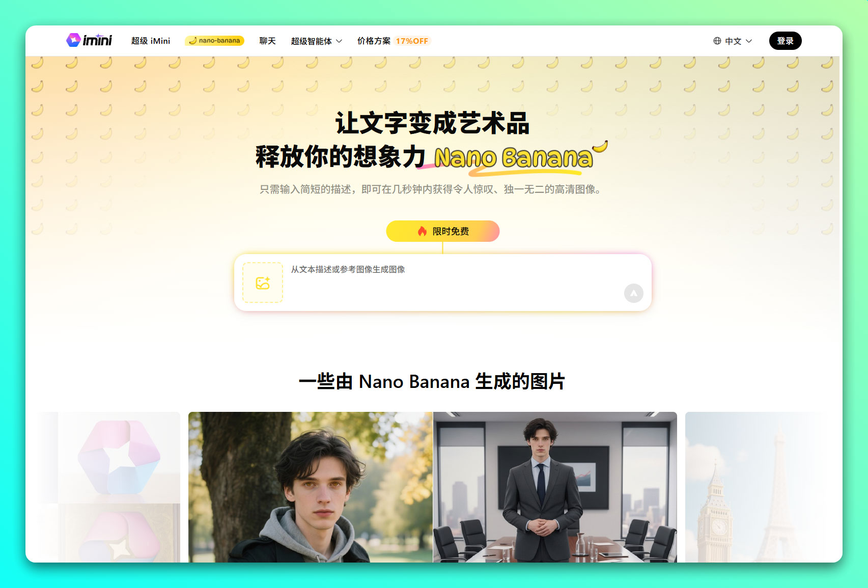The image size is (868, 588).
Task: Expand the 超级智能体 dropdown chevron
Action: (x=339, y=41)
